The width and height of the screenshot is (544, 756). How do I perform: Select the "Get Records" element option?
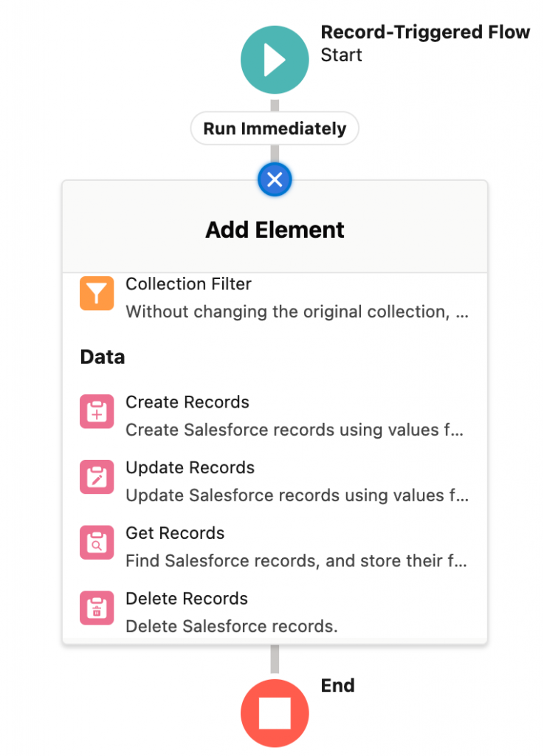tap(175, 533)
